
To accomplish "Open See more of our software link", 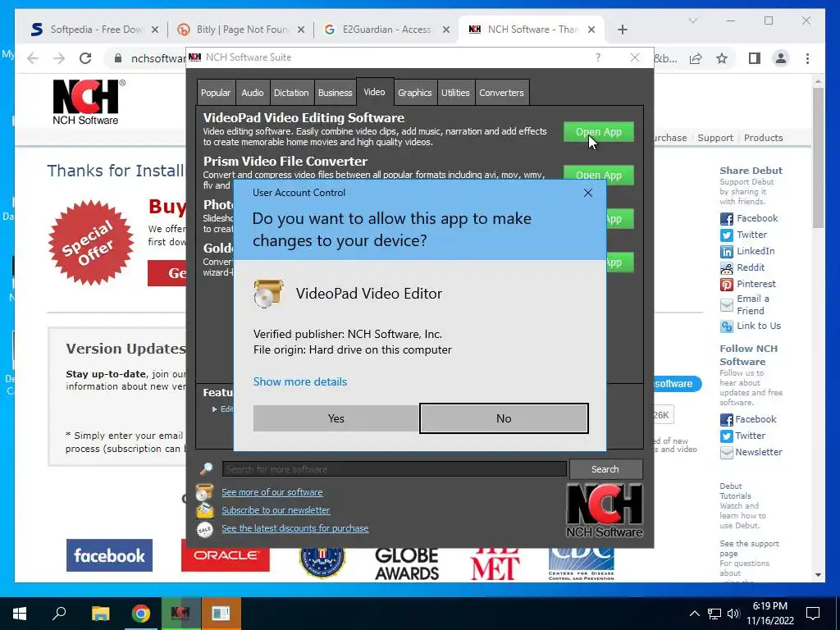I will 272,492.
